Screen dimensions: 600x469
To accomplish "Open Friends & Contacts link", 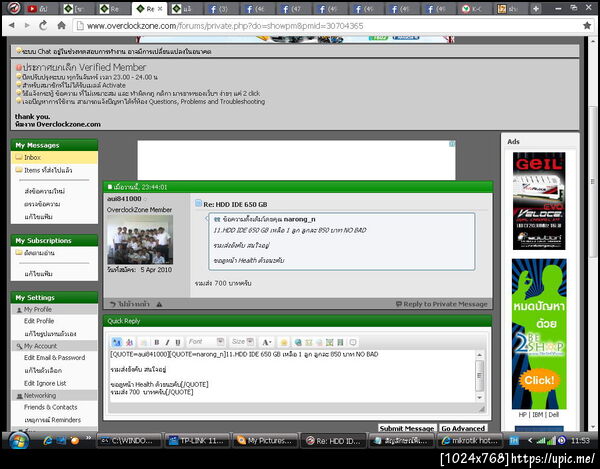I will coord(50,407).
